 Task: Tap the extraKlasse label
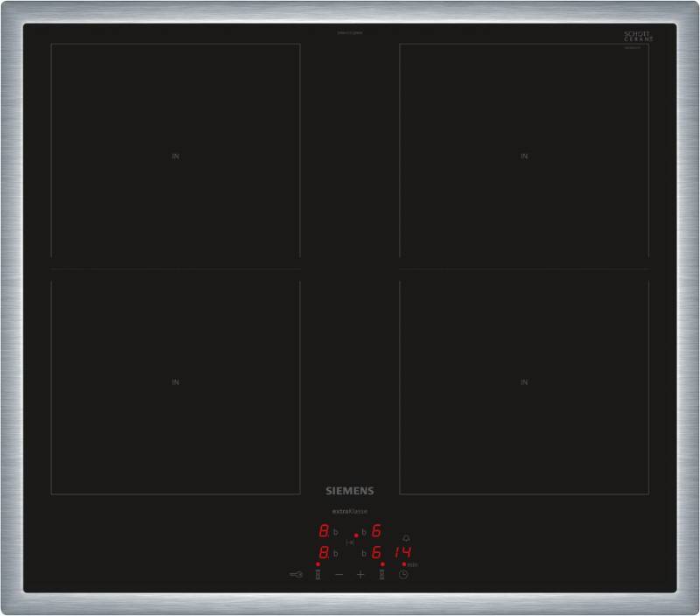[349, 512]
